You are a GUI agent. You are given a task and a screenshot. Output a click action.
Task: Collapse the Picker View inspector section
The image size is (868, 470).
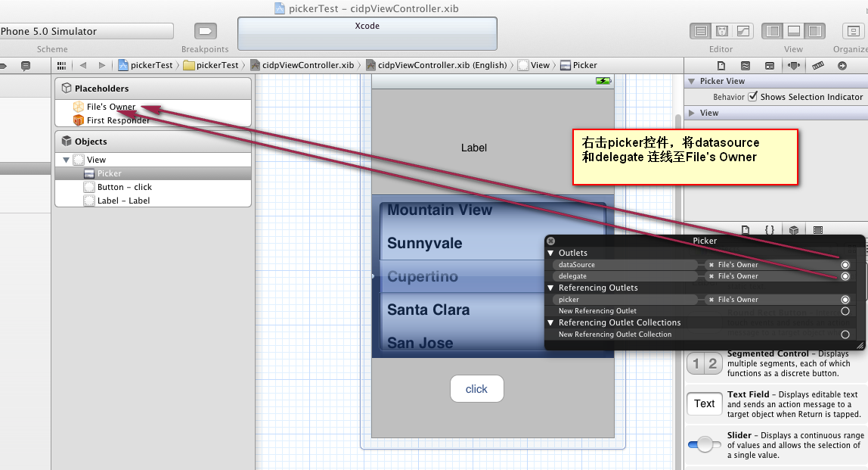(x=691, y=81)
